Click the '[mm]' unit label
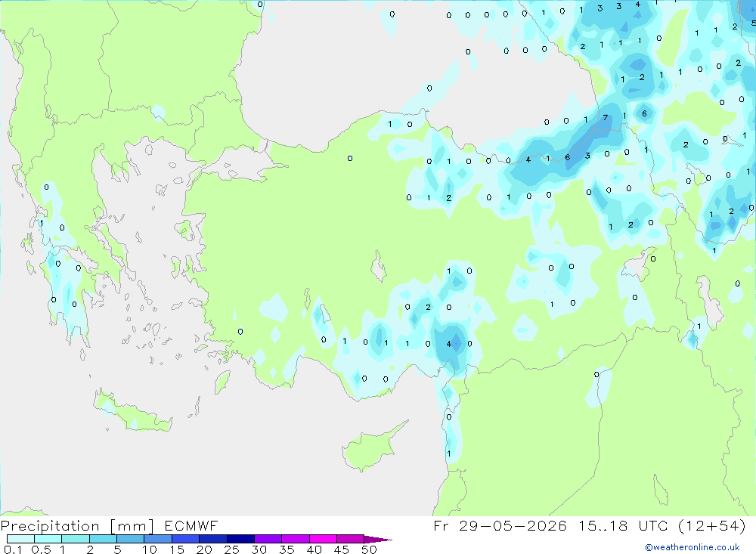The height and width of the screenshot is (554, 756). point(132,526)
